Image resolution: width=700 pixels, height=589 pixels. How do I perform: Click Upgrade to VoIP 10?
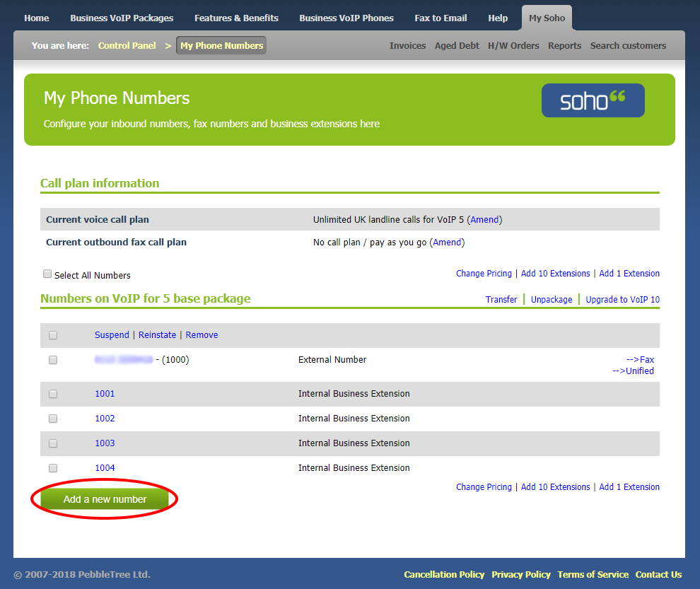(x=622, y=300)
